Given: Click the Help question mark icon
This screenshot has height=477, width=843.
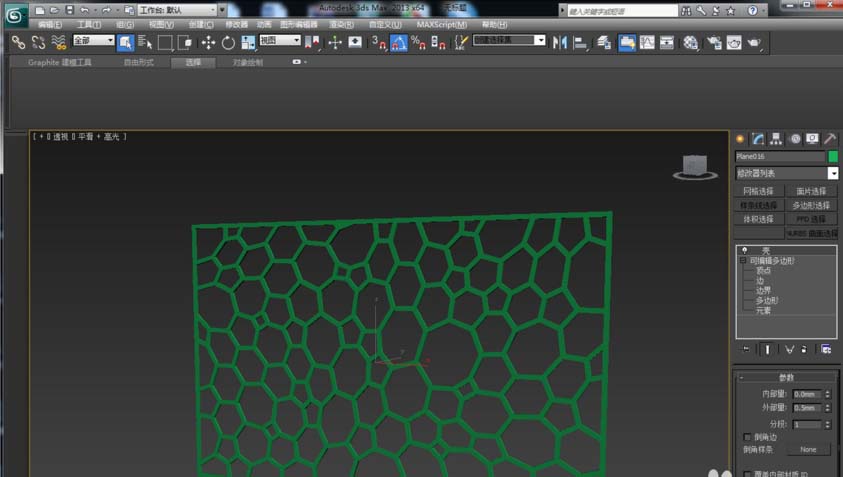Looking at the screenshot, I should [753, 10].
